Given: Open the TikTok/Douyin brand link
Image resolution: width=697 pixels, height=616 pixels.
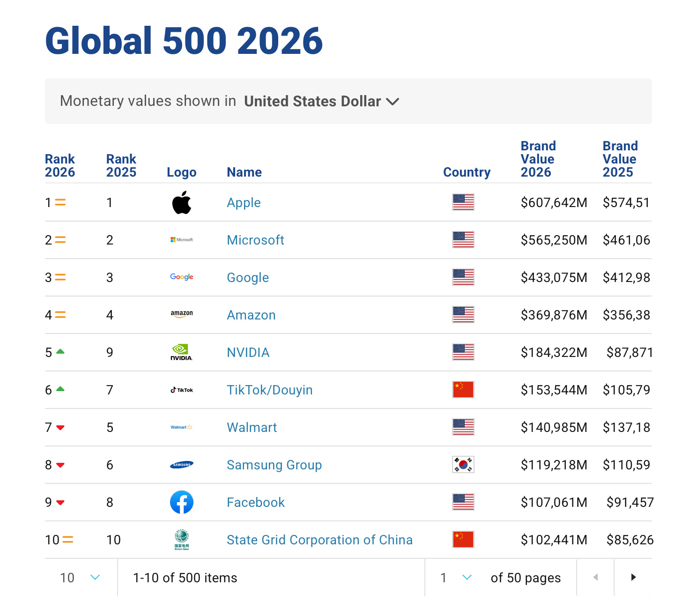Looking at the screenshot, I should coord(269,390).
